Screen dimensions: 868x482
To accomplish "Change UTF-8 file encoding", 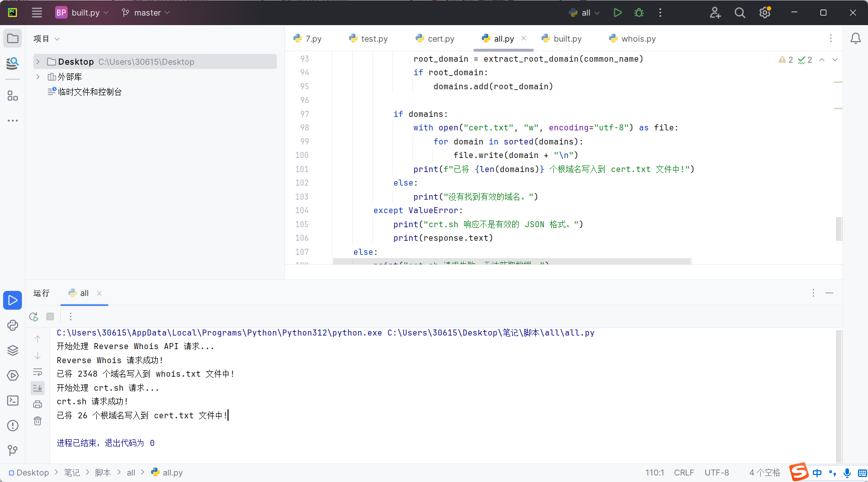I will 717,472.
